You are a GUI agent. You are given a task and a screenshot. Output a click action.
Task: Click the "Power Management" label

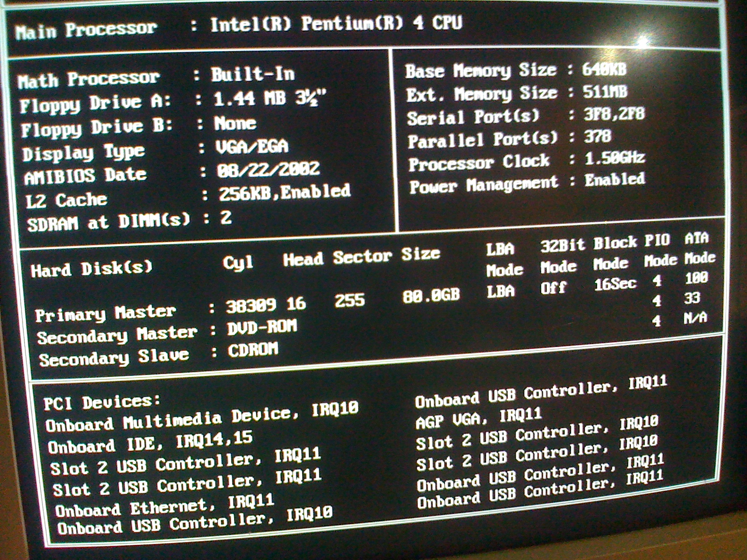[484, 185]
